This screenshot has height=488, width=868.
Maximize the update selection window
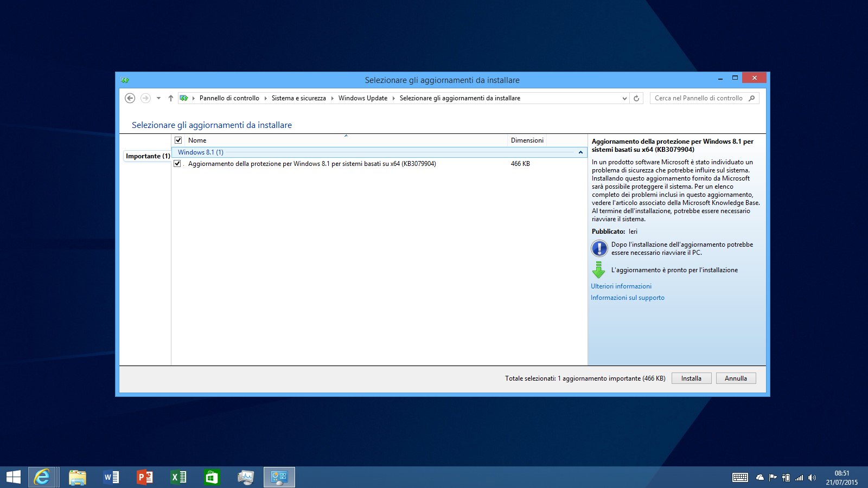735,78
